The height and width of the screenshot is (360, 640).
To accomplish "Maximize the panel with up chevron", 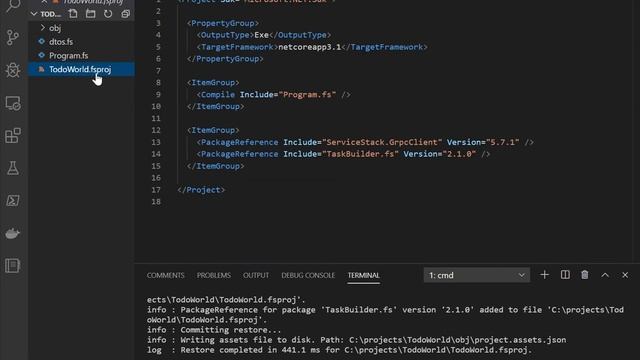I will [605, 275].
